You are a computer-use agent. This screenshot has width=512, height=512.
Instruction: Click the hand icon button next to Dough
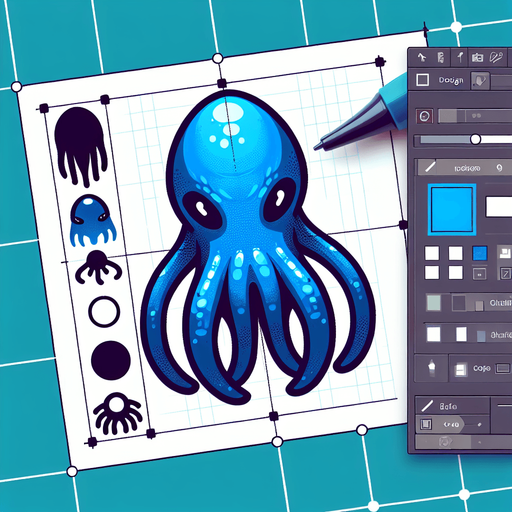click(480, 81)
